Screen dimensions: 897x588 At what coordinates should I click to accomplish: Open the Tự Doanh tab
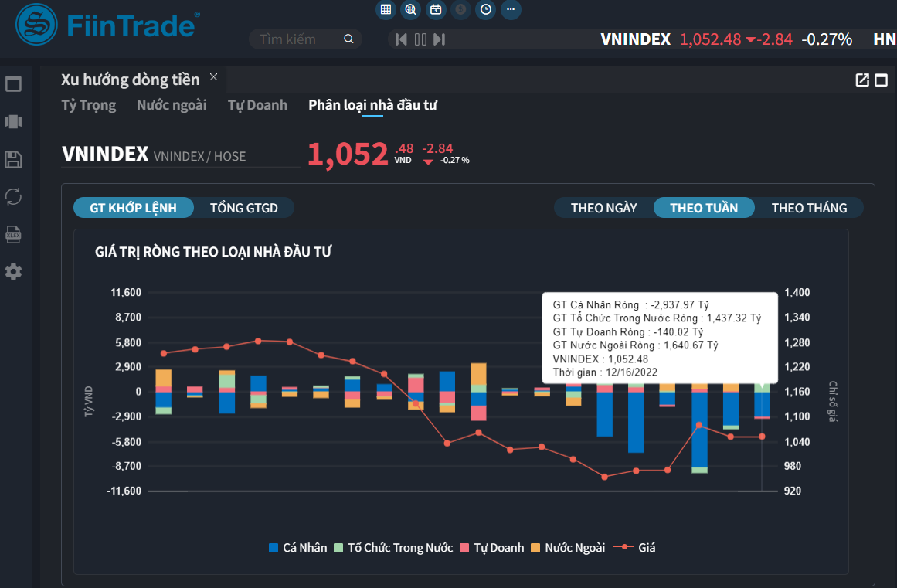tap(257, 105)
